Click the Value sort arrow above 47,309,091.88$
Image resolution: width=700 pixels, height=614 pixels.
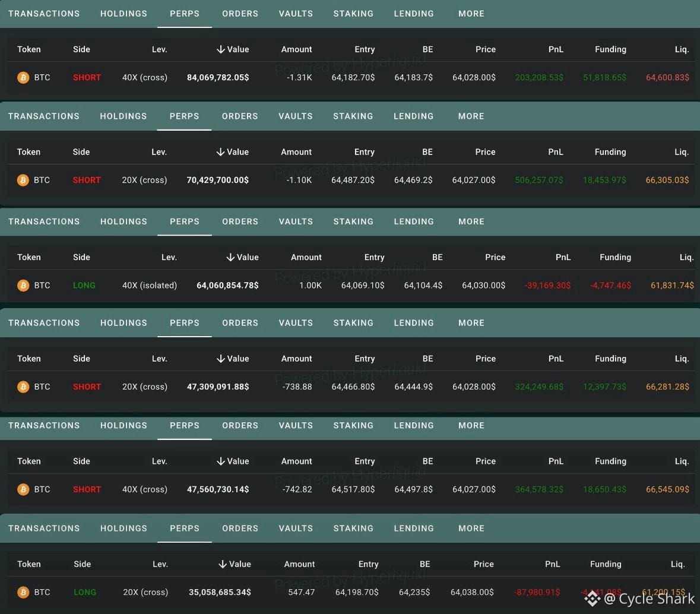(220, 359)
